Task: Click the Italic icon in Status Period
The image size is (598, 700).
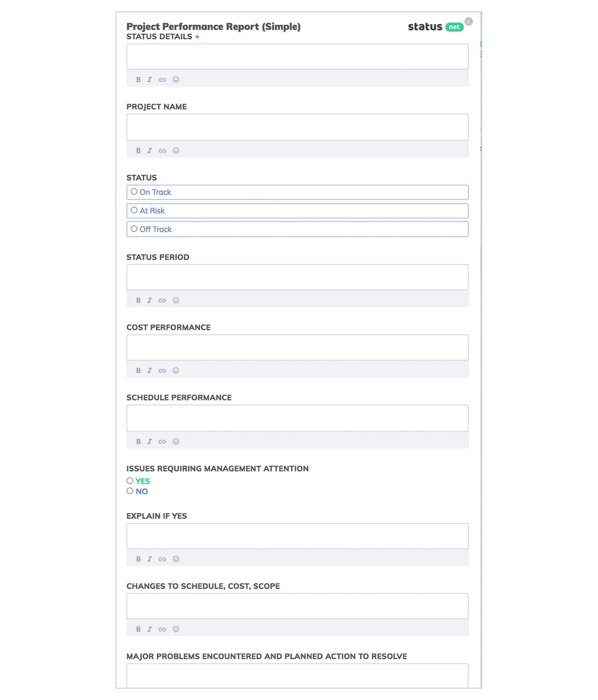Action: (x=149, y=300)
